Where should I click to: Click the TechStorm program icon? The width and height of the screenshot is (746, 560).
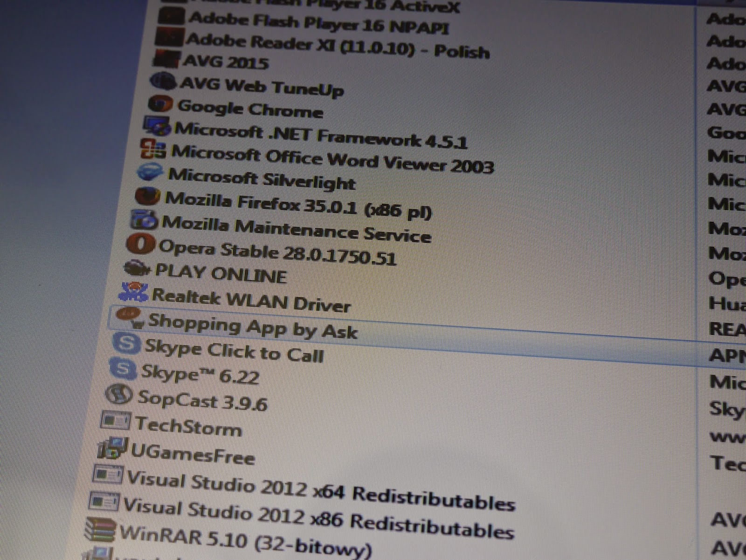point(115,421)
